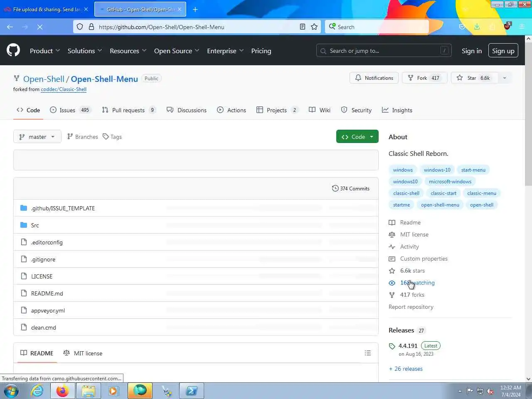View the 374 Commits history
Screen dimensions: 532x399
[351, 188]
